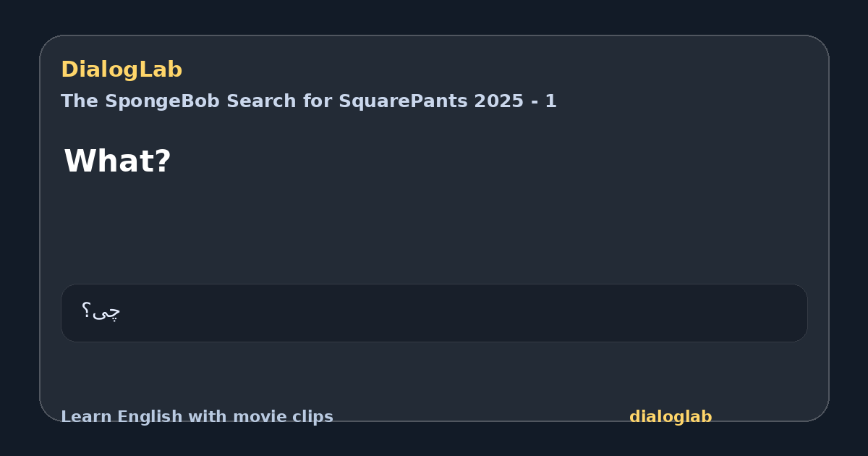
Task: Click the word "Learn" in the footer tagline
Action: pyautogui.click(x=86, y=417)
